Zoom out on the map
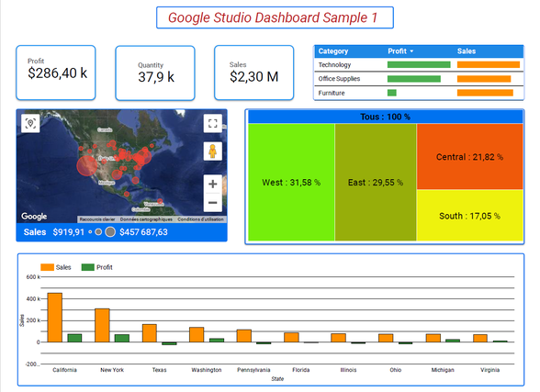Viewport: 540px width, 392px height. (x=212, y=202)
